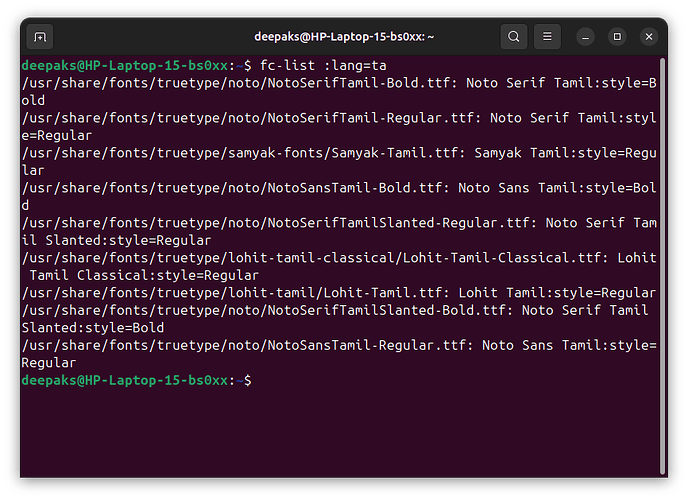Open the terminal search tool
The width and height of the screenshot is (688, 500).
pos(513,37)
